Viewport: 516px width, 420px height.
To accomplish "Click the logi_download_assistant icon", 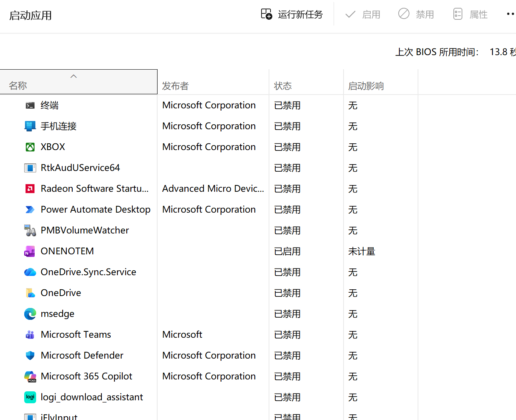I will coord(30,397).
